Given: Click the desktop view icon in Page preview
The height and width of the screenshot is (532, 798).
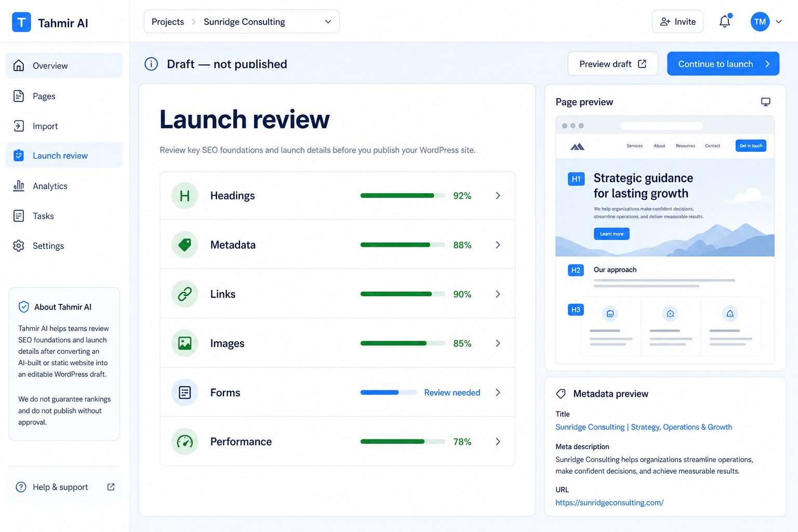Looking at the screenshot, I should tap(766, 102).
